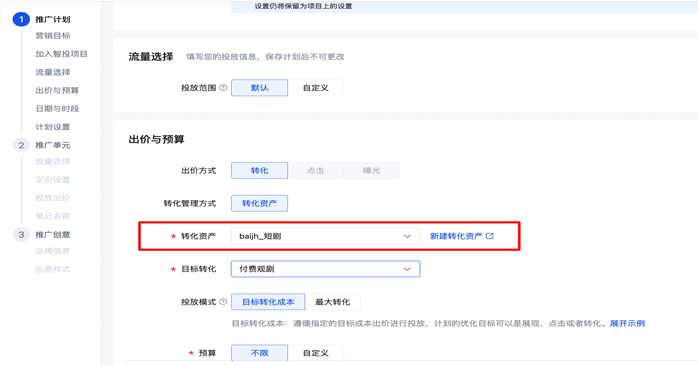Click 展开示例 link

click(x=627, y=324)
